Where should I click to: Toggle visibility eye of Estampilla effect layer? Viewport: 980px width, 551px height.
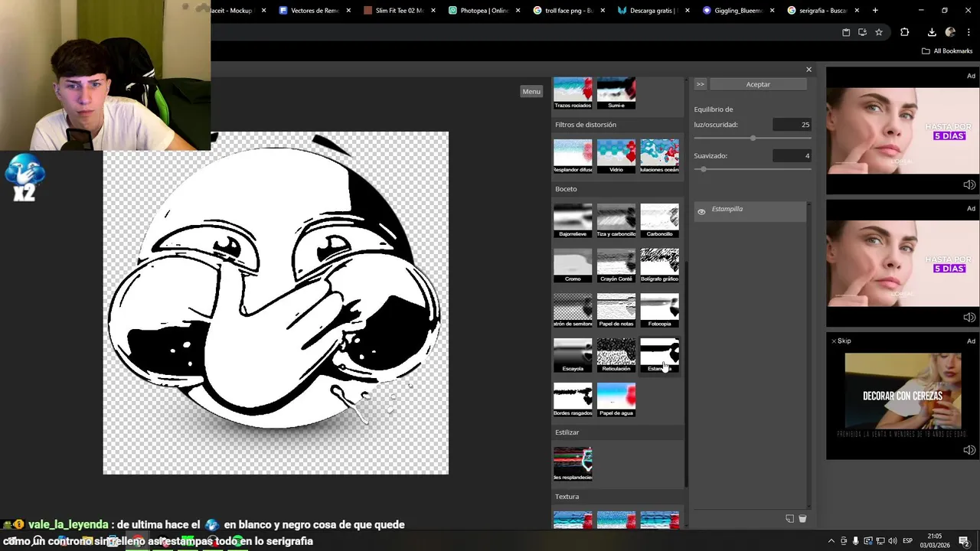[701, 212]
